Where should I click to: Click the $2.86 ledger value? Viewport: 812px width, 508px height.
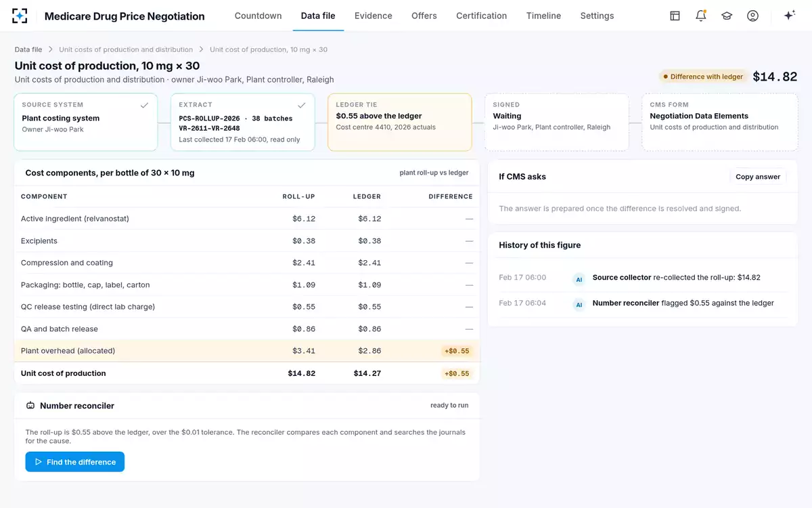click(369, 351)
